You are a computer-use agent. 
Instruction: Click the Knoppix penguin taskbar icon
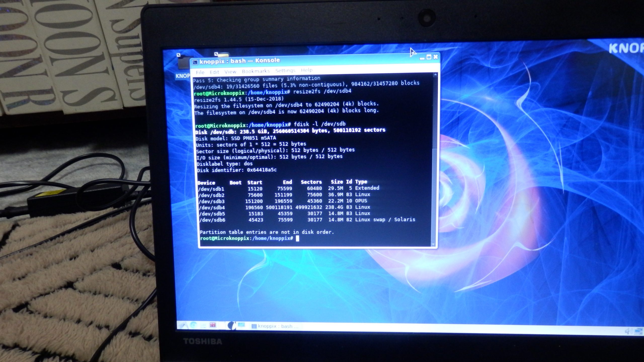click(231, 326)
